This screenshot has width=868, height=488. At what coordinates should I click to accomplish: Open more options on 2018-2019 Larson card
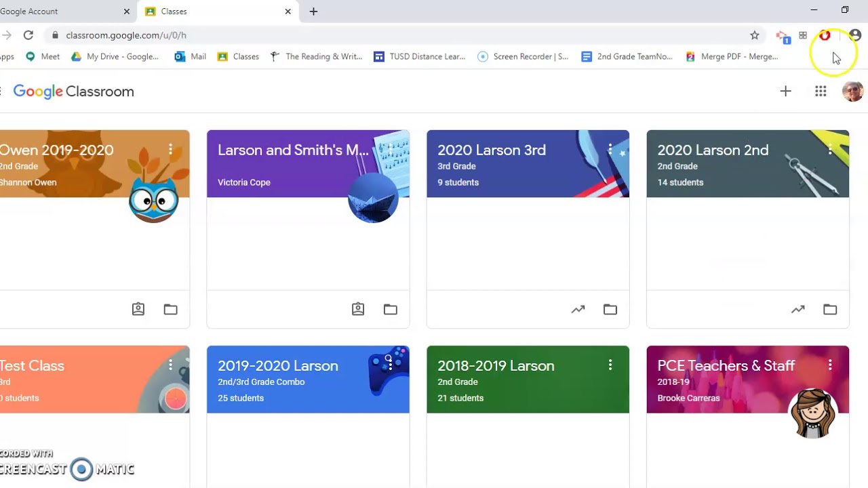pyautogui.click(x=610, y=365)
